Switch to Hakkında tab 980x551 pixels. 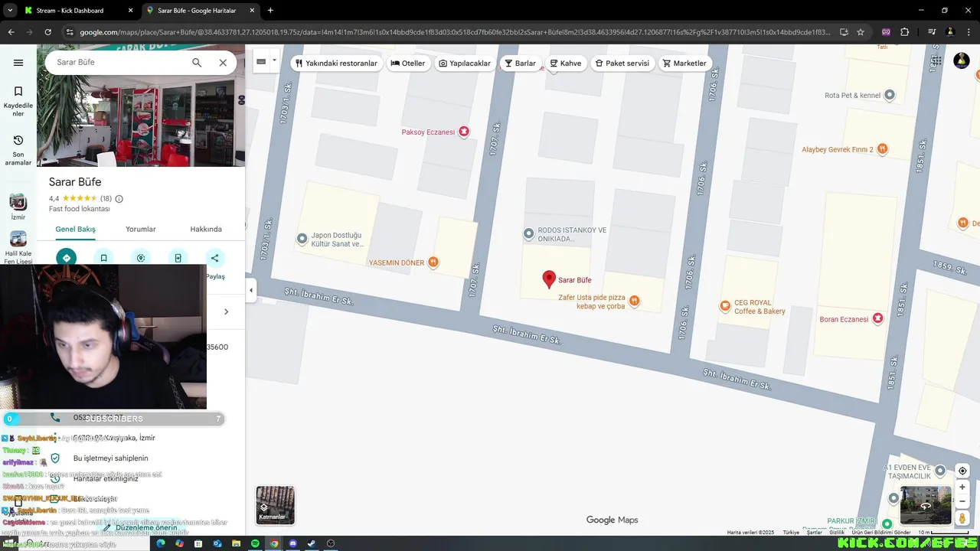coord(206,229)
